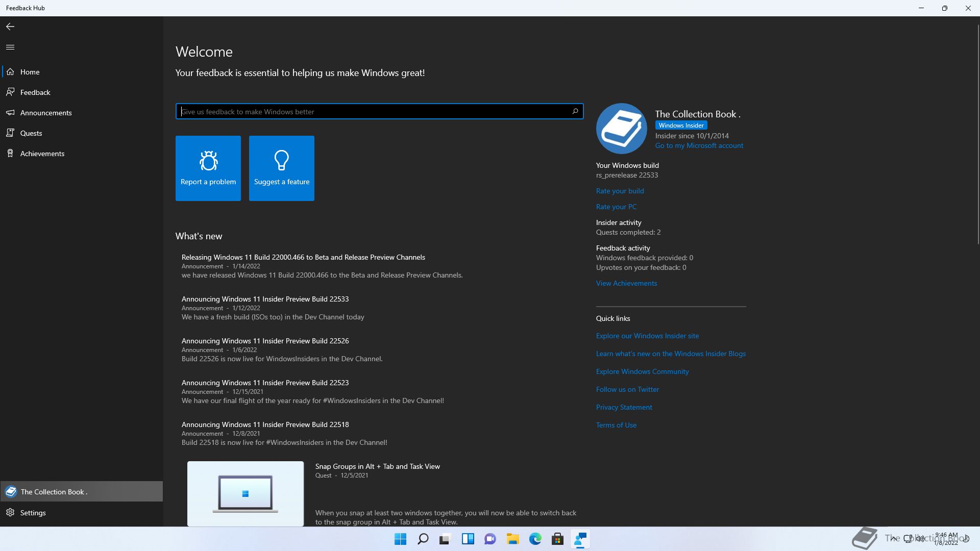Viewport: 980px width, 551px height.
Task: Launch Microsoft Edge from the taskbar
Action: 535,539
